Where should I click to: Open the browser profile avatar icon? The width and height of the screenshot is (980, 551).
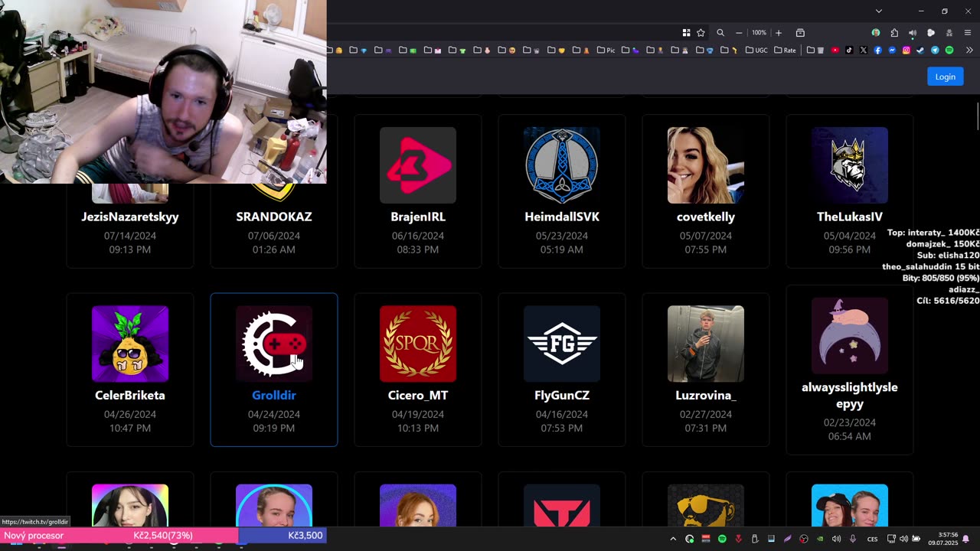(876, 33)
